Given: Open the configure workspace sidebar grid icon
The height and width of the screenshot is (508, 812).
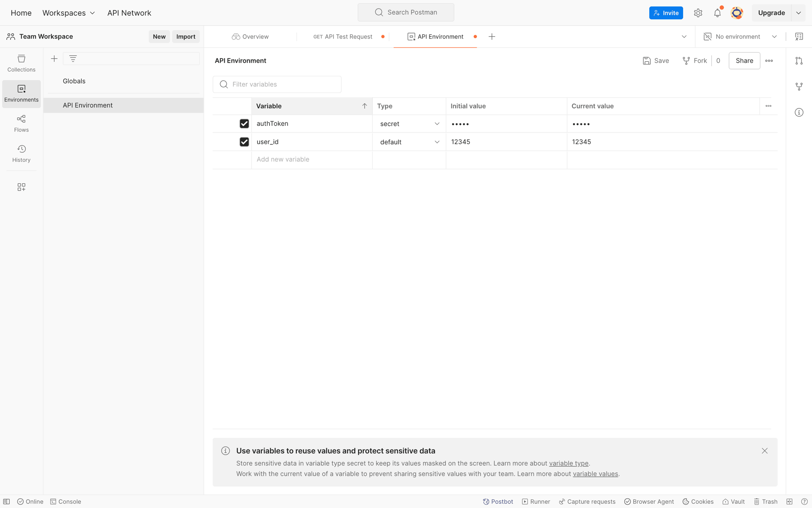Looking at the screenshot, I should 21,187.
